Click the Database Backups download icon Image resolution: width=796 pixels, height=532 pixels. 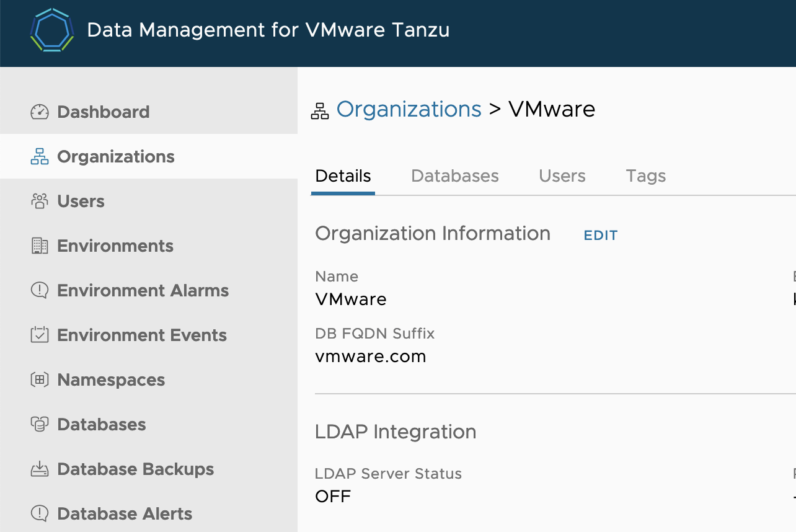pos(40,469)
